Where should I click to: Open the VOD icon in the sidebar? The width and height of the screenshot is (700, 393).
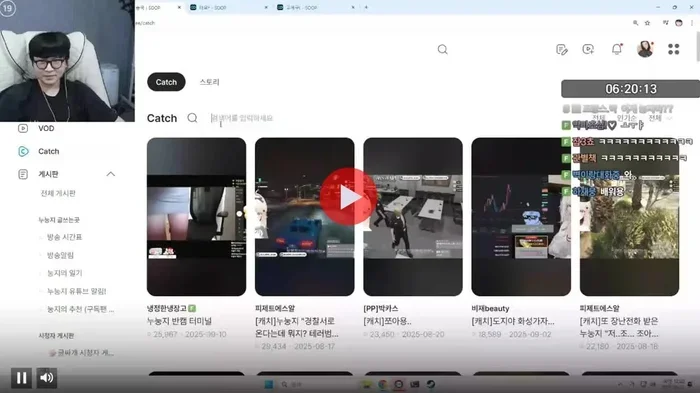(x=23, y=129)
